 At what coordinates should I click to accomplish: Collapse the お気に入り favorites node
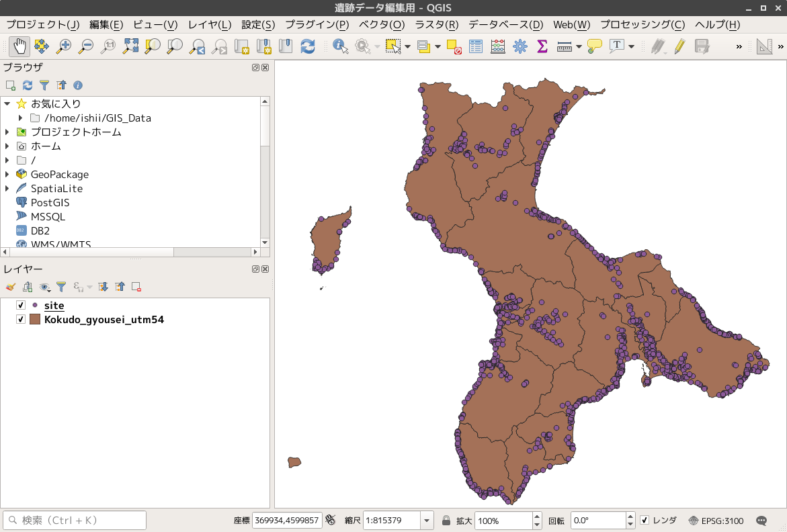pos(7,103)
